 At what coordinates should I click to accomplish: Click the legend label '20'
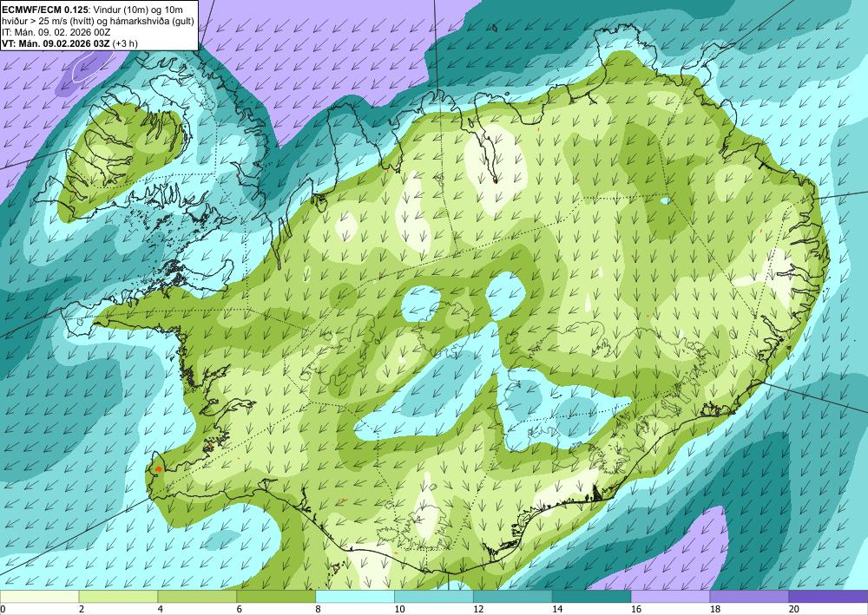coord(794,609)
